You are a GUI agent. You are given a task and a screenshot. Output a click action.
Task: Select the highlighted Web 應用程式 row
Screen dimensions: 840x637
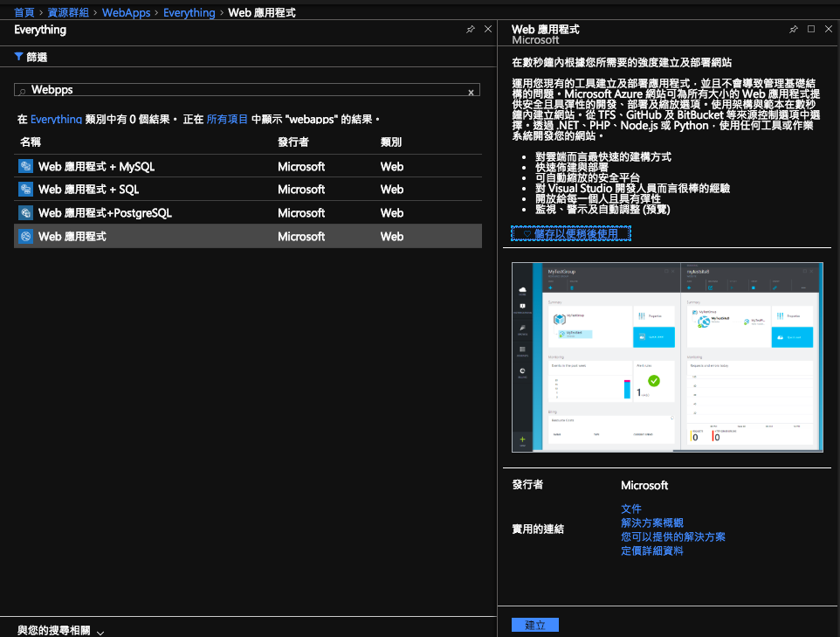[x=248, y=236]
